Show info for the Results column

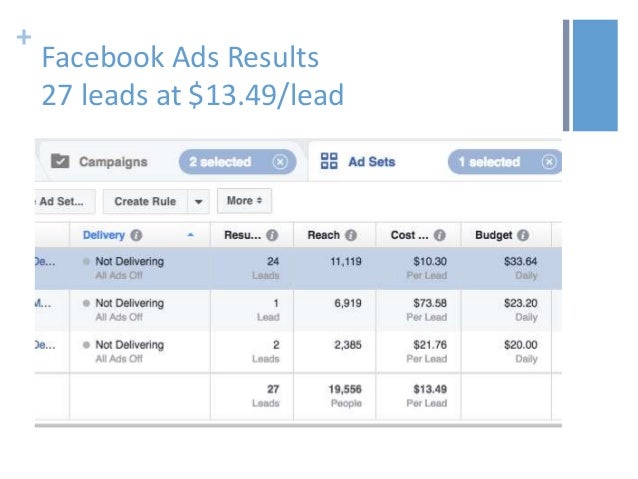pyautogui.click(x=272, y=235)
